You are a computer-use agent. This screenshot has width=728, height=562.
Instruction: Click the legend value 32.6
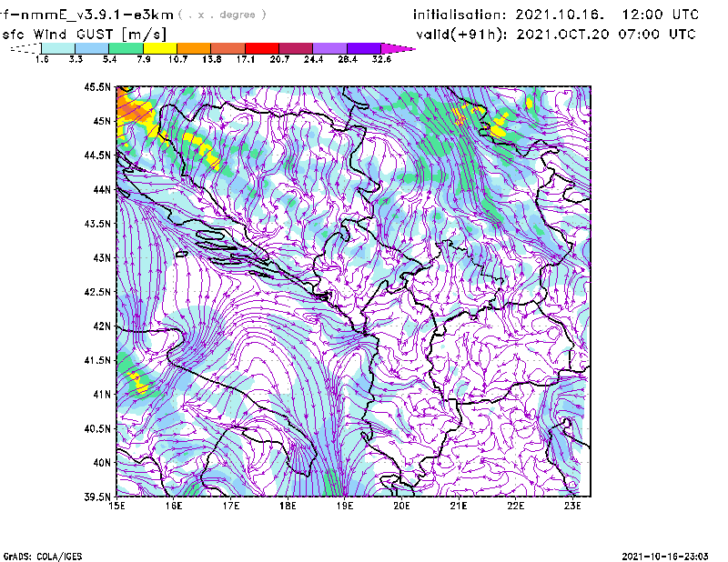tap(381, 59)
